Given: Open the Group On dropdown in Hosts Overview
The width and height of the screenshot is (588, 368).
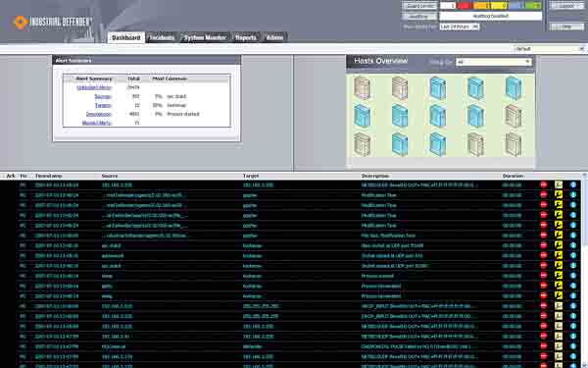Looking at the screenshot, I should [x=494, y=62].
